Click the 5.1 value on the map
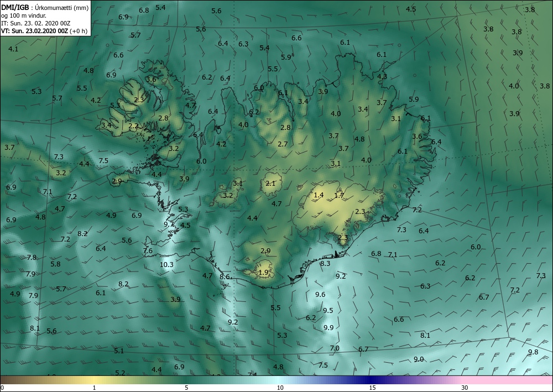The height and width of the screenshot is (392, 553). tap(119, 351)
